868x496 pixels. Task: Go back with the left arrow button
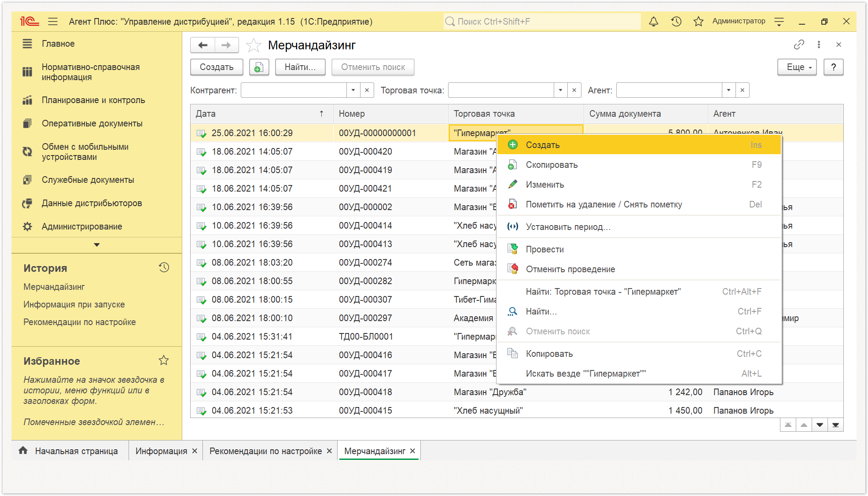pos(202,45)
